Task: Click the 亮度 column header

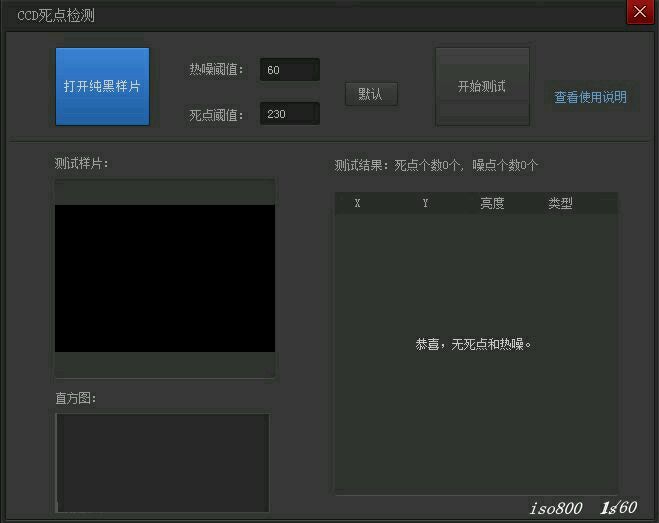Action: point(492,203)
